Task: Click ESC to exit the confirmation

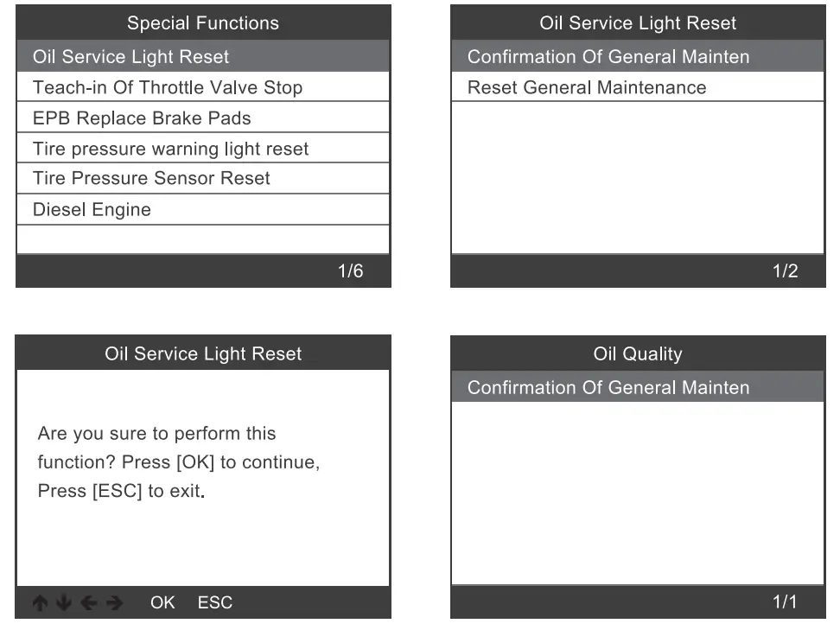Action: pos(215,602)
